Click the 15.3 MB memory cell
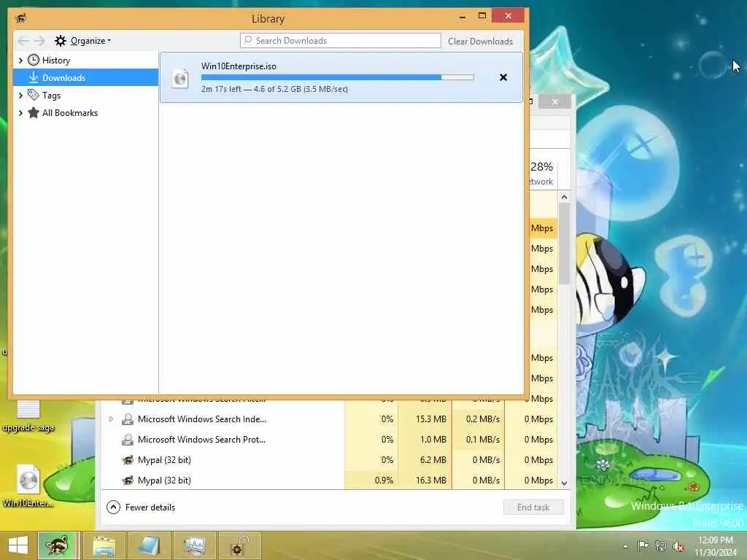 [425, 419]
